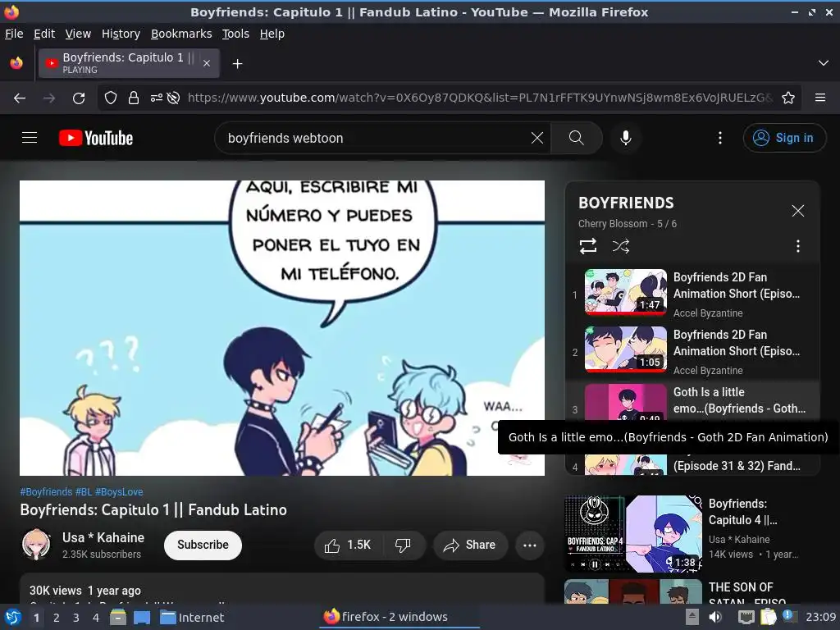
Task: Open the 30K views description box
Action: [x=282, y=589]
